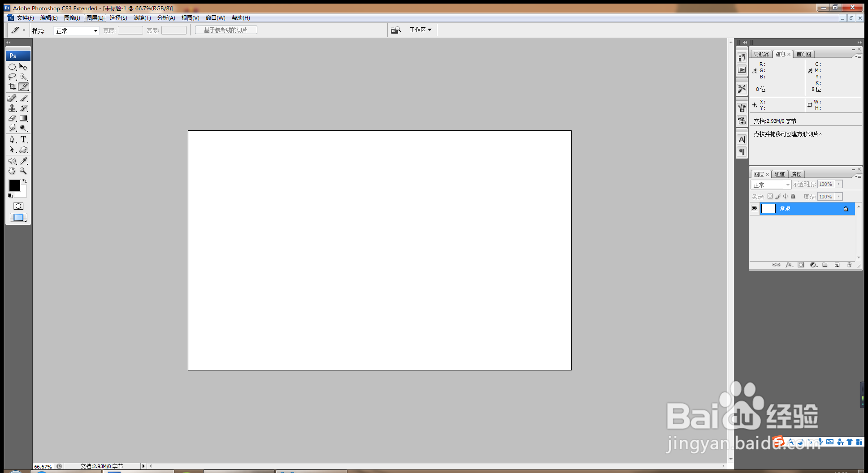
Task: Switch to the 路径 tab
Action: (x=796, y=174)
